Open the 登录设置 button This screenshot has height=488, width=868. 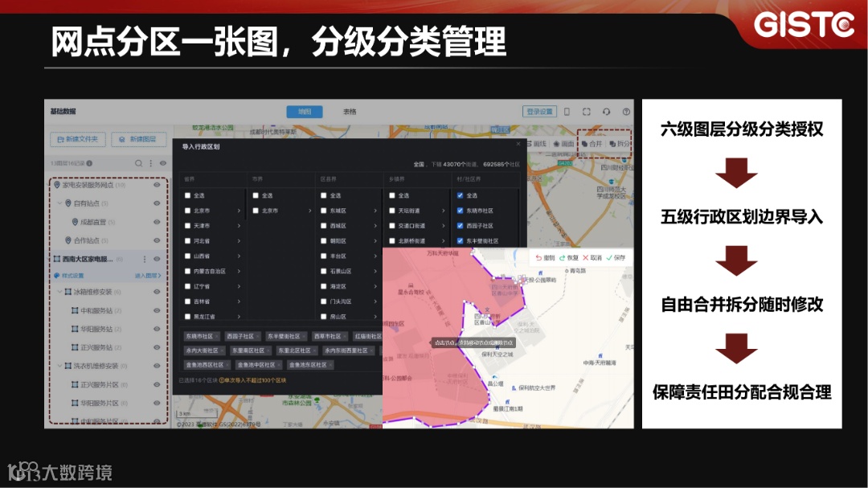539,111
